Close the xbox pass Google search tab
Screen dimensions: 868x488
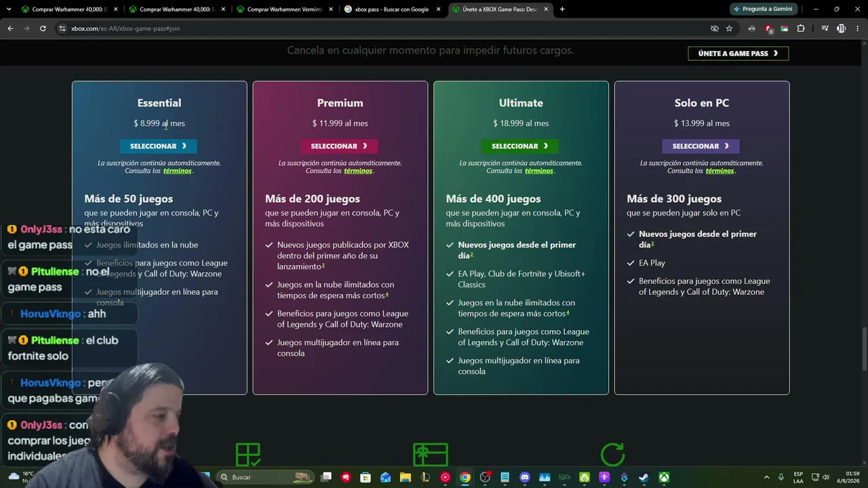[x=437, y=9]
